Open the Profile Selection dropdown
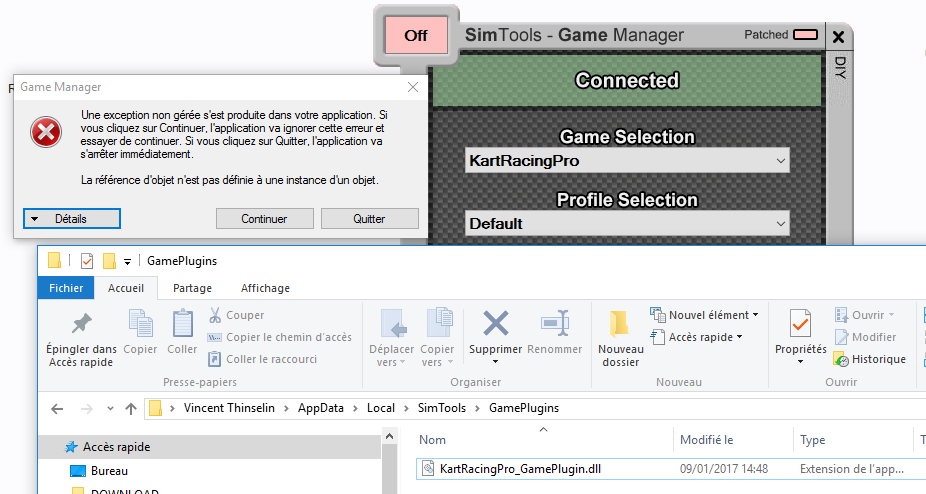The width and height of the screenshot is (926, 494). (x=627, y=223)
